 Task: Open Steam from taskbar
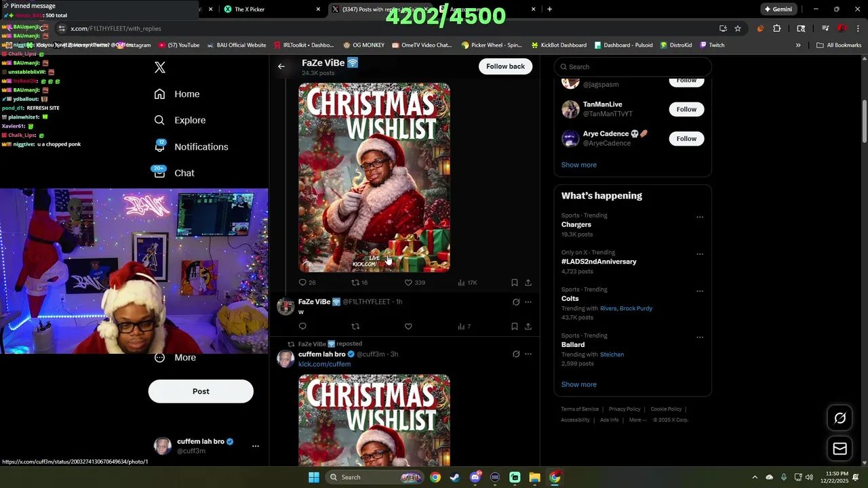click(x=455, y=477)
